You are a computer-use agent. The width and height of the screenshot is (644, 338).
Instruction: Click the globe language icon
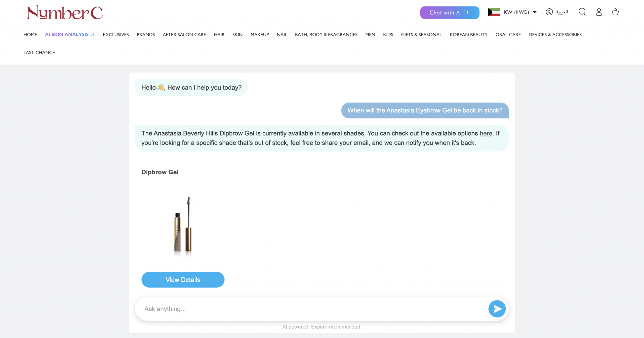(549, 12)
